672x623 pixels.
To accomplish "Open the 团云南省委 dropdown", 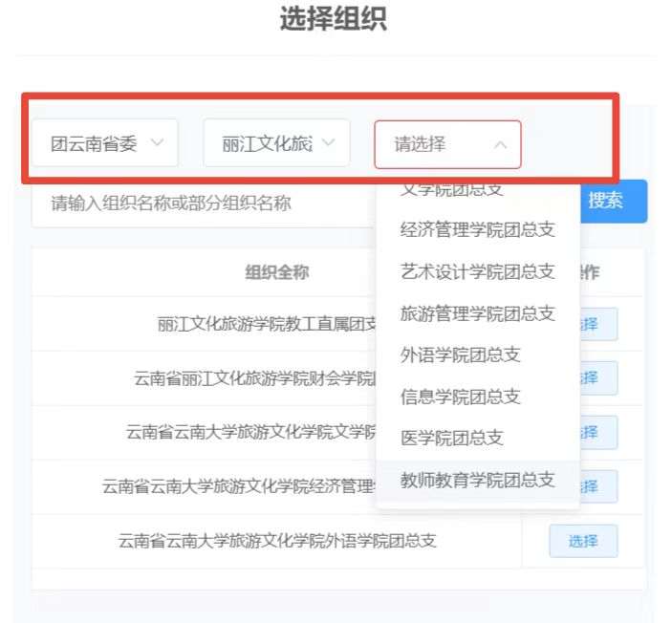I will coord(105,144).
